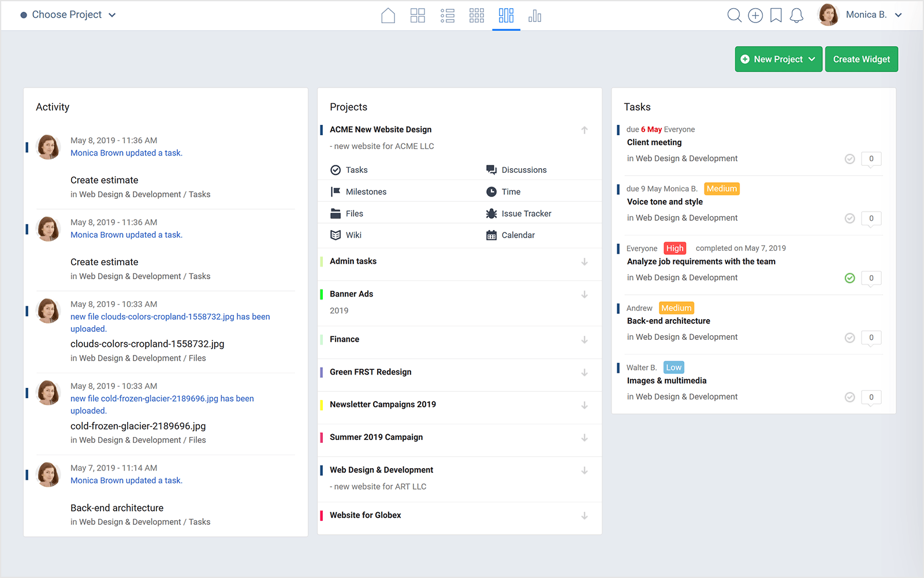Click the Create Widget button
This screenshot has width=924, height=578.
tap(862, 59)
